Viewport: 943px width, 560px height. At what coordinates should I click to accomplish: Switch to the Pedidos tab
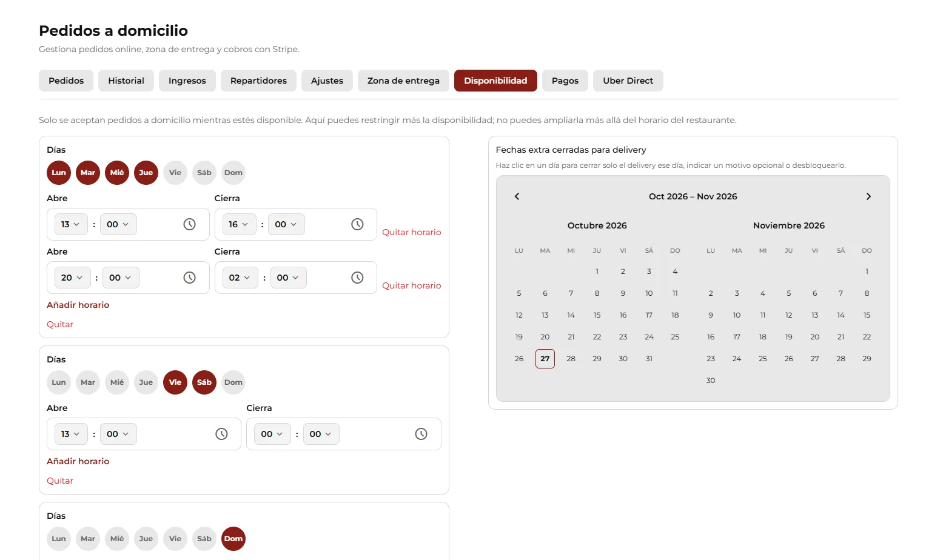pos(66,81)
